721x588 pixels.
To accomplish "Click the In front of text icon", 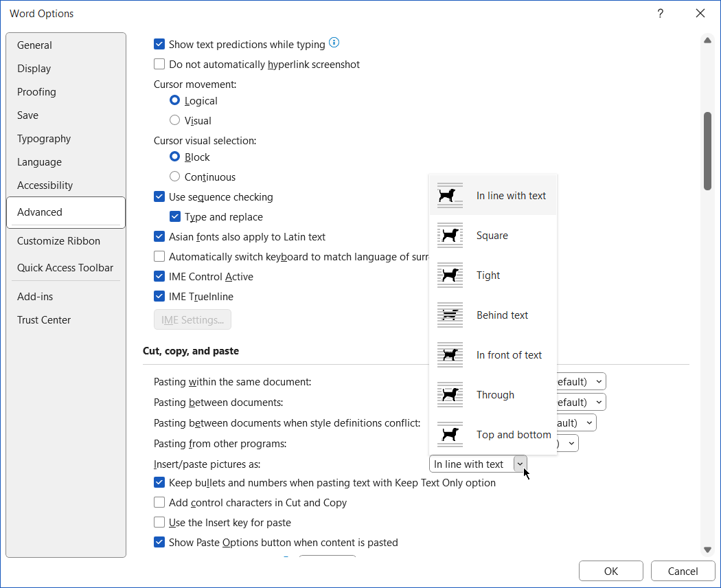I will 450,354.
